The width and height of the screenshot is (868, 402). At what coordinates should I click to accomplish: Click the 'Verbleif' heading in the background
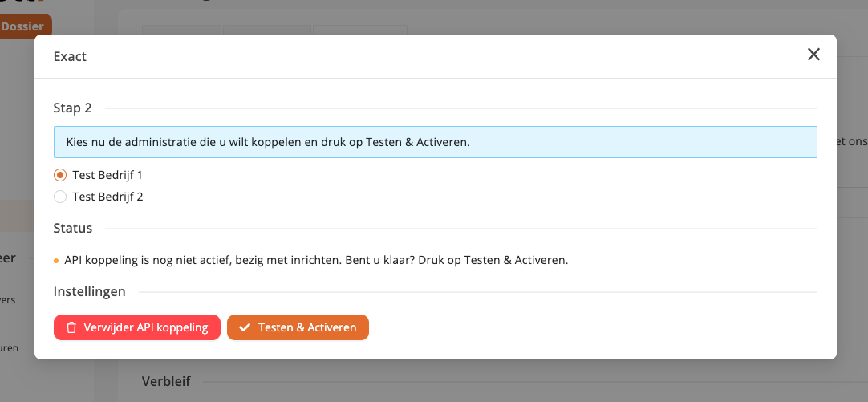pos(166,381)
